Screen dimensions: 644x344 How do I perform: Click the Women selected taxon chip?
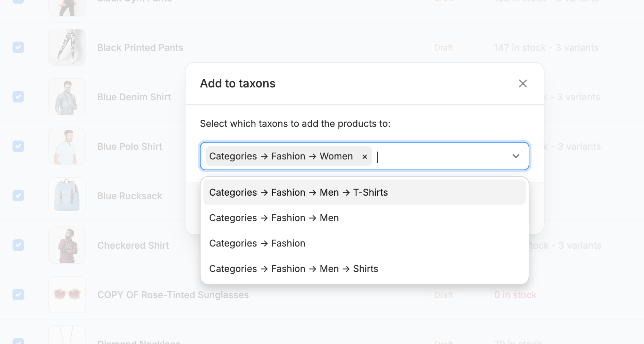point(281,156)
